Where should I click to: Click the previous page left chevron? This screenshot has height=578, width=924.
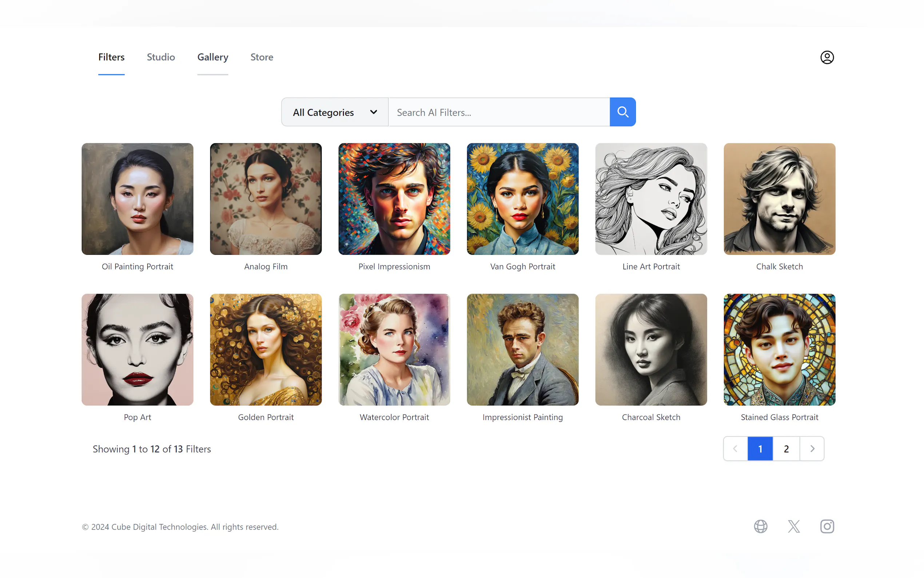(735, 448)
